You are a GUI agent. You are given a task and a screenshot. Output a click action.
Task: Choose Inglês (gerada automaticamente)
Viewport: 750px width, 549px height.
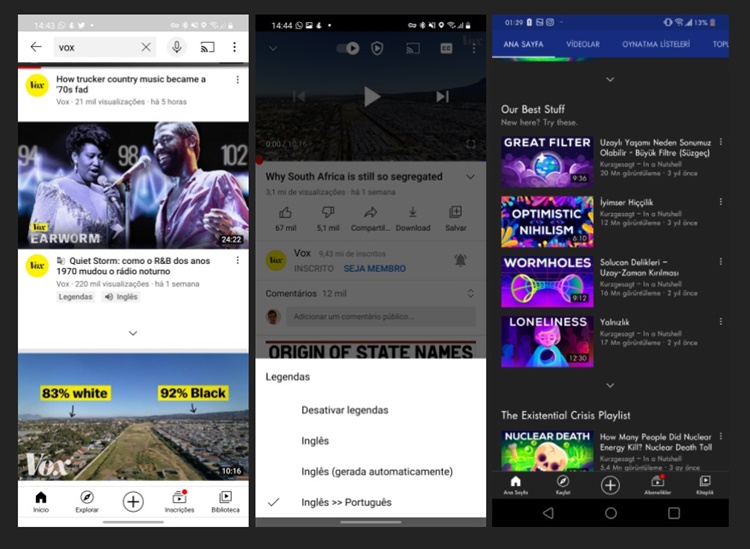click(x=377, y=472)
